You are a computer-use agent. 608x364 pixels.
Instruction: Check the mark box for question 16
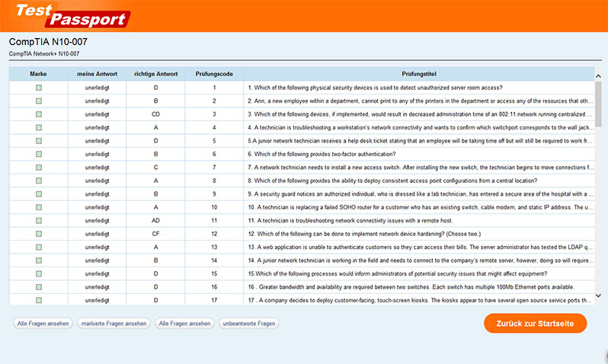pos(39,287)
